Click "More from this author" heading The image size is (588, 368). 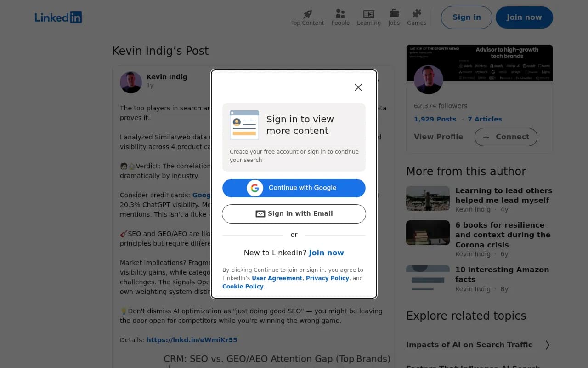466,171
